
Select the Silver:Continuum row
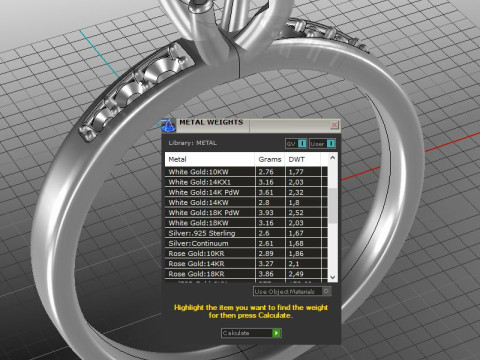(x=246, y=243)
